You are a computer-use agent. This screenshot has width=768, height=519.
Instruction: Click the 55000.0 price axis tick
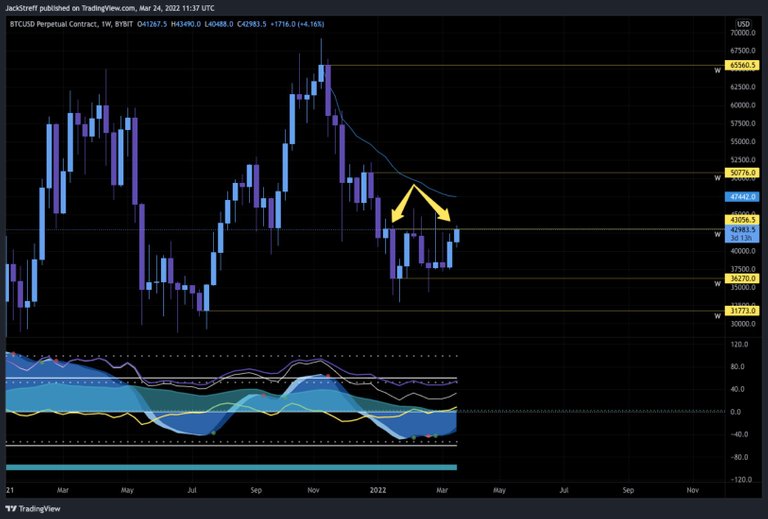pos(742,142)
